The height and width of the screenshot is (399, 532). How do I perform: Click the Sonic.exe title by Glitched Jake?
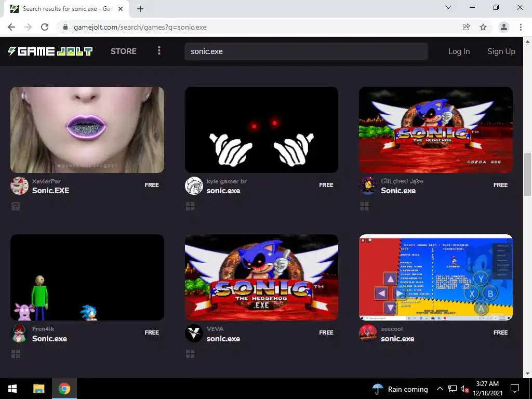pyautogui.click(x=398, y=191)
